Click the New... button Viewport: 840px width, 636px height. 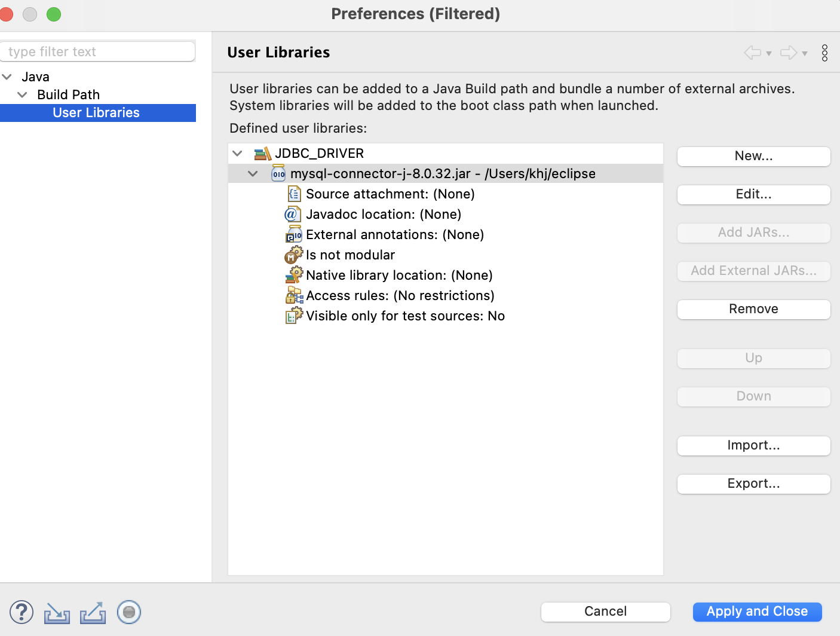click(x=753, y=156)
